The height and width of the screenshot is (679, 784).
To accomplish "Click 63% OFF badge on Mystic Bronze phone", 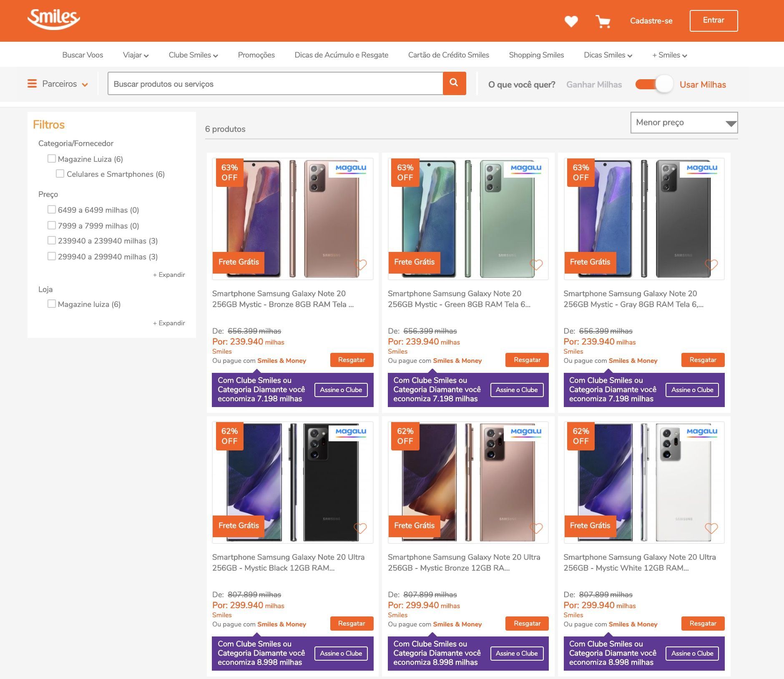I will (229, 173).
